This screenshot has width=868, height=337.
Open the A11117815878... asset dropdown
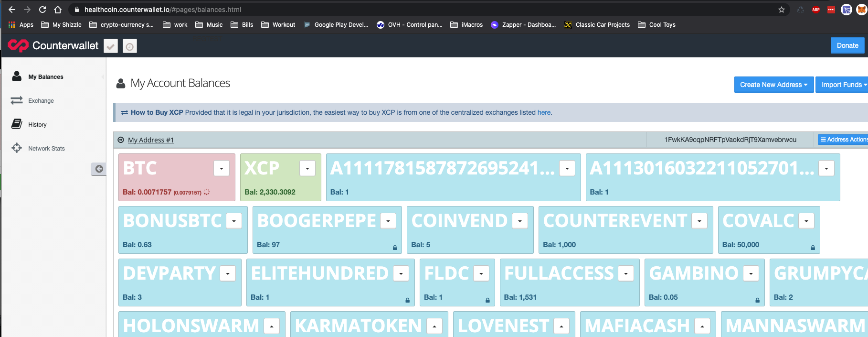pos(567,168)
